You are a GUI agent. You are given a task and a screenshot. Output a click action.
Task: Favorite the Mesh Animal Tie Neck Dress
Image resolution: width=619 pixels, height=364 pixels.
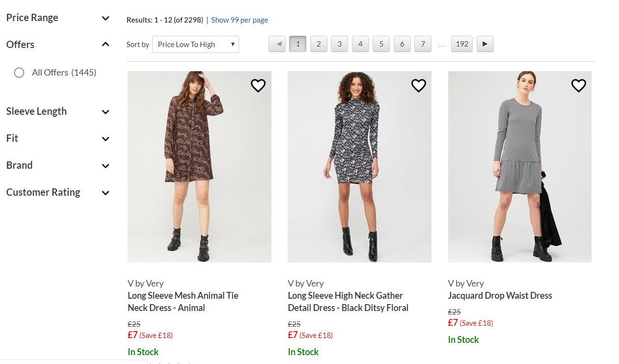pos(258,86)
